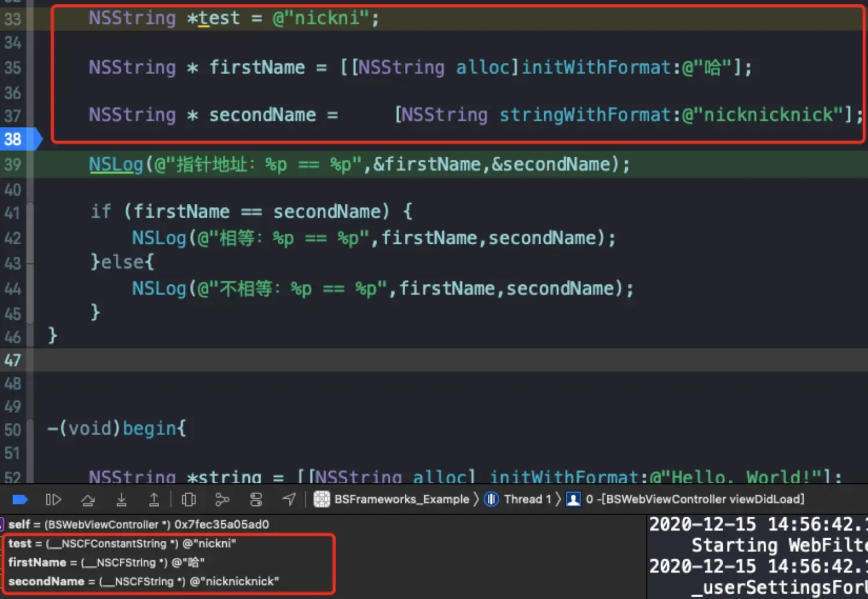Toggle a breakpoint on line 41
The width and height of the screenshot is (868, 599).
[x=14, y=211]
